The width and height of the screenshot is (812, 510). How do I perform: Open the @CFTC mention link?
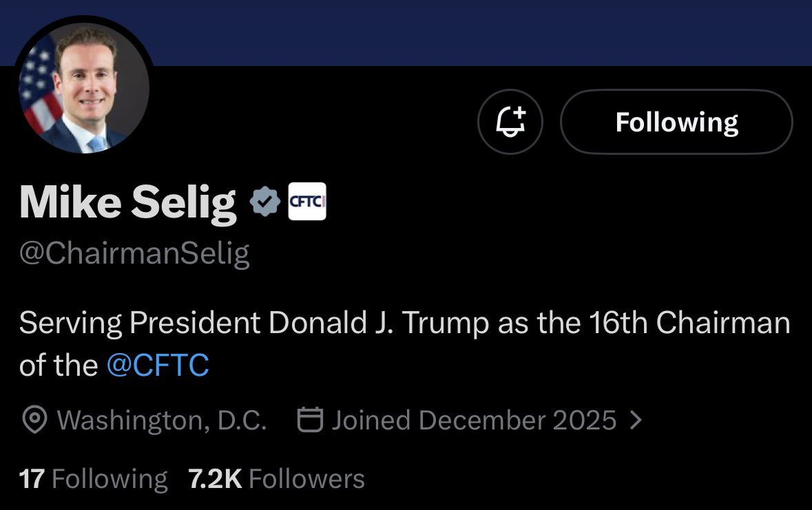click(158, 365)
